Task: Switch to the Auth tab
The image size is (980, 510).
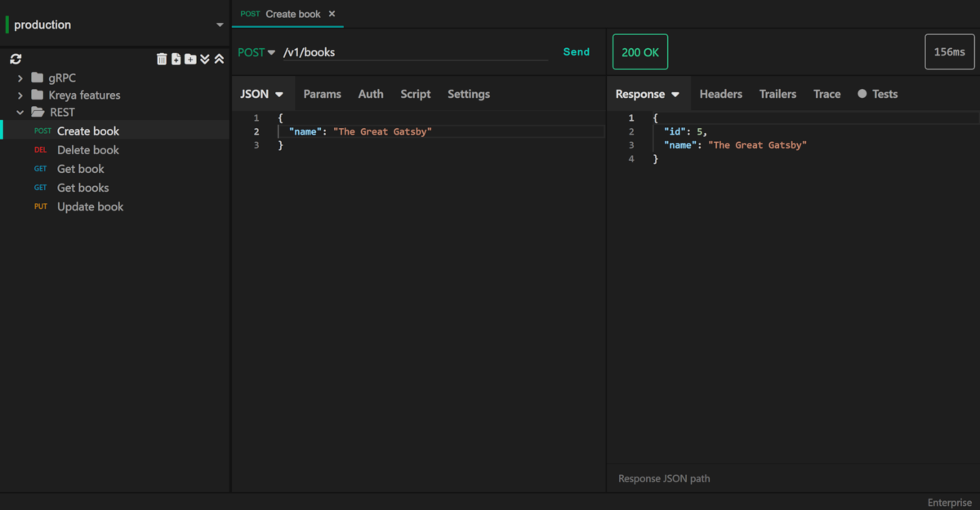Action: [371, 94]
